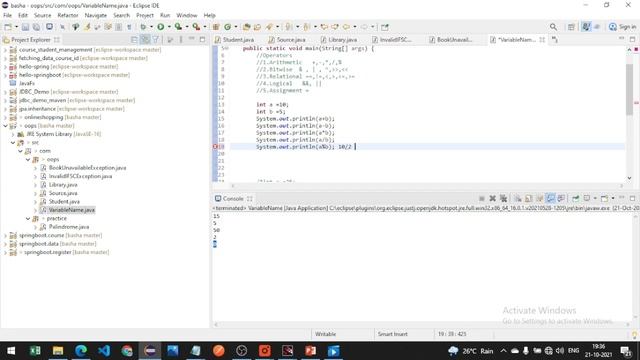Open the Navigate menu
640x360 pixels.
96,15
